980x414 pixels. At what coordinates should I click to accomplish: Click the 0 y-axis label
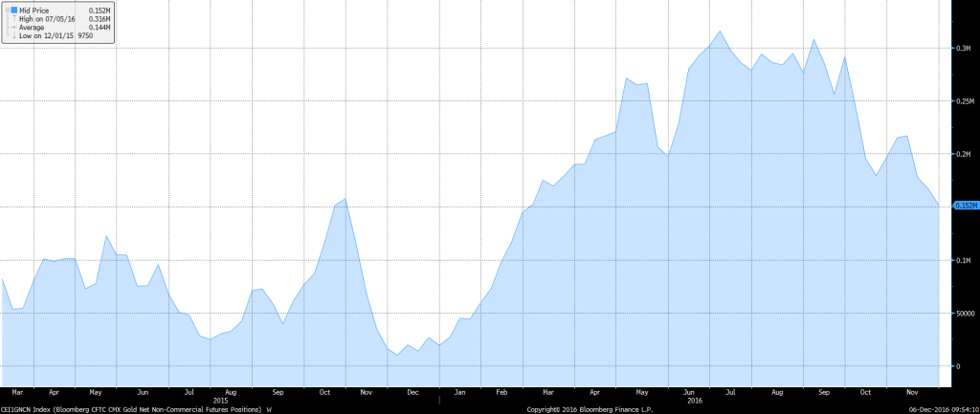(957, 366)
